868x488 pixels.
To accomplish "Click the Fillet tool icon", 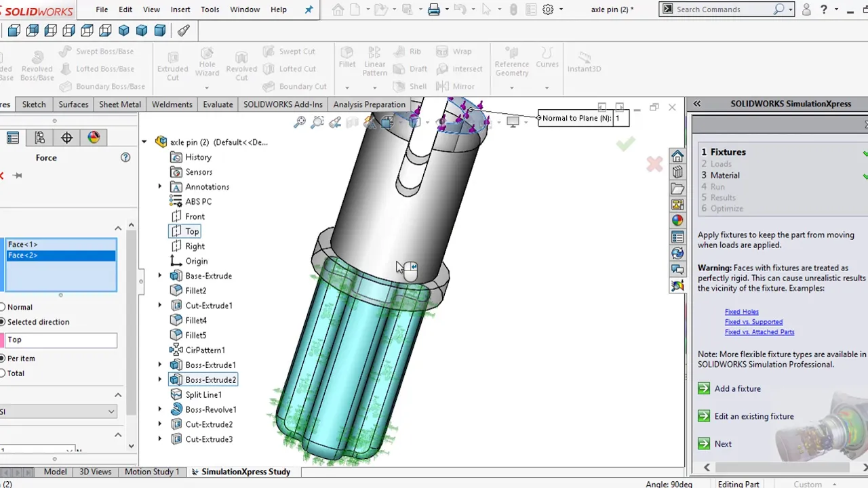I will coord(347,58).
